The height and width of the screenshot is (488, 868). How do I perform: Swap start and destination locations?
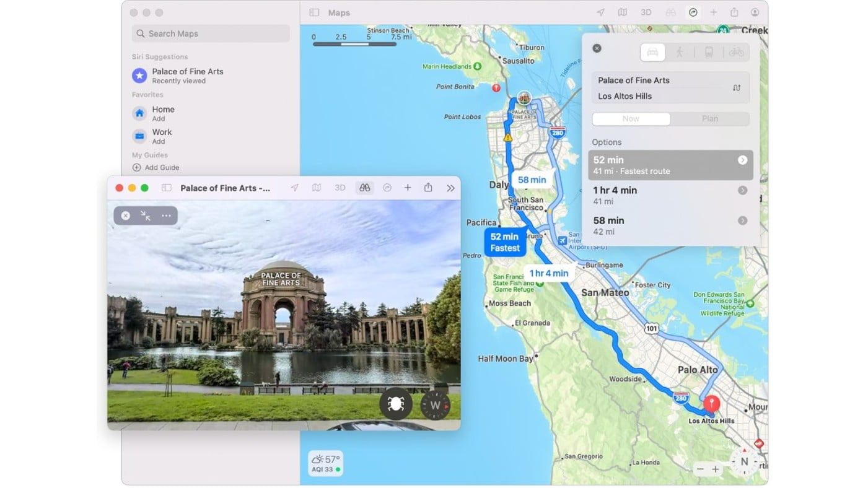pos(736,88)
